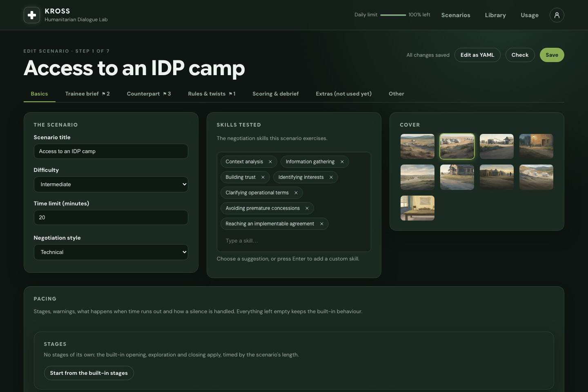The height and width of the screenshot is (392, 588).
Task: Open the Trainee brief tab
Action: coord(87,94)
